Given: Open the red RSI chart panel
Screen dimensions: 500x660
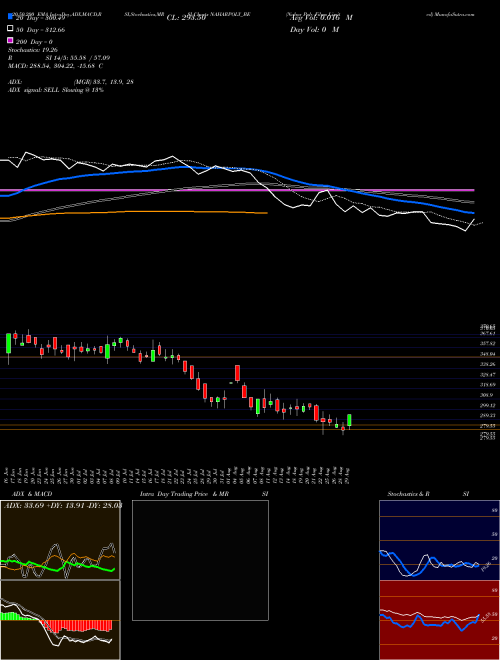Looking at the screenshot, I should [x=439, y=620].
